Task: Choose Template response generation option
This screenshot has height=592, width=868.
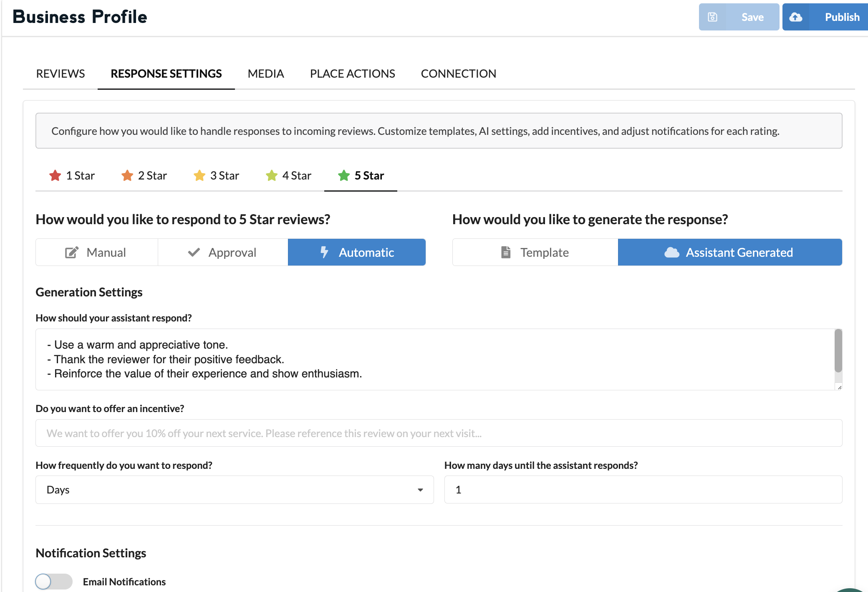Action: [x=535, y=253]
